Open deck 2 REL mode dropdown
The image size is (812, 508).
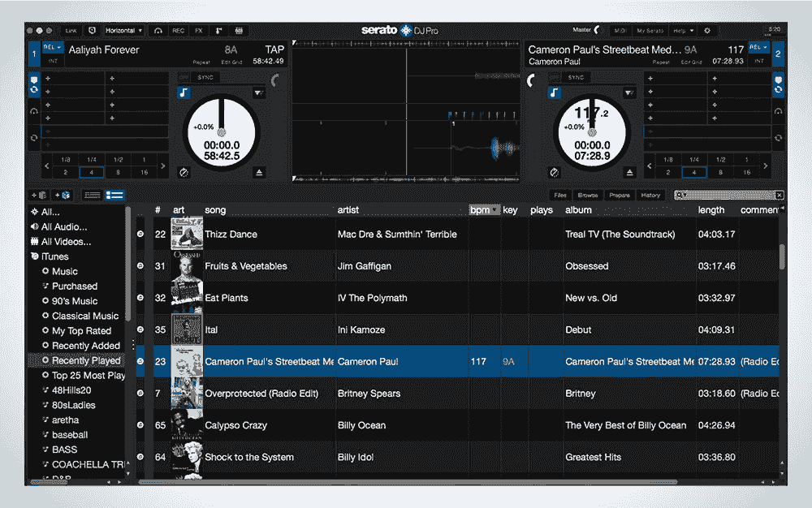coord(758,47)
